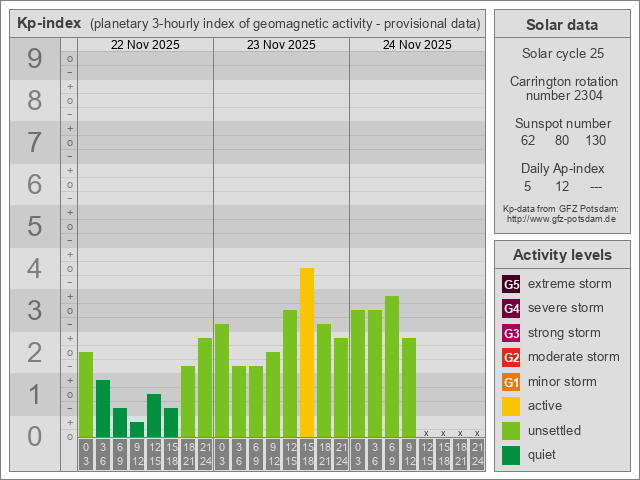Click the sunspot number value 130

[x=596, y=140]
